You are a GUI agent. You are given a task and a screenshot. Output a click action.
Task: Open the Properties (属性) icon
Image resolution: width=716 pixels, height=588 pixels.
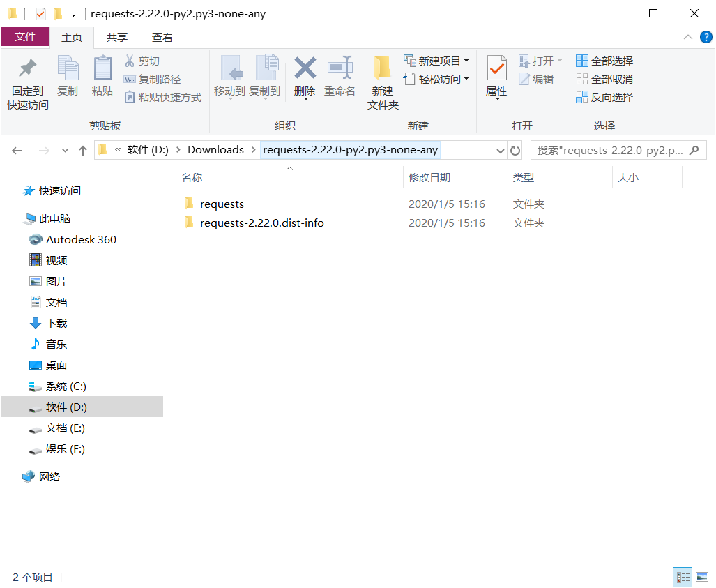pyautogui.click(x=497, y=68)
